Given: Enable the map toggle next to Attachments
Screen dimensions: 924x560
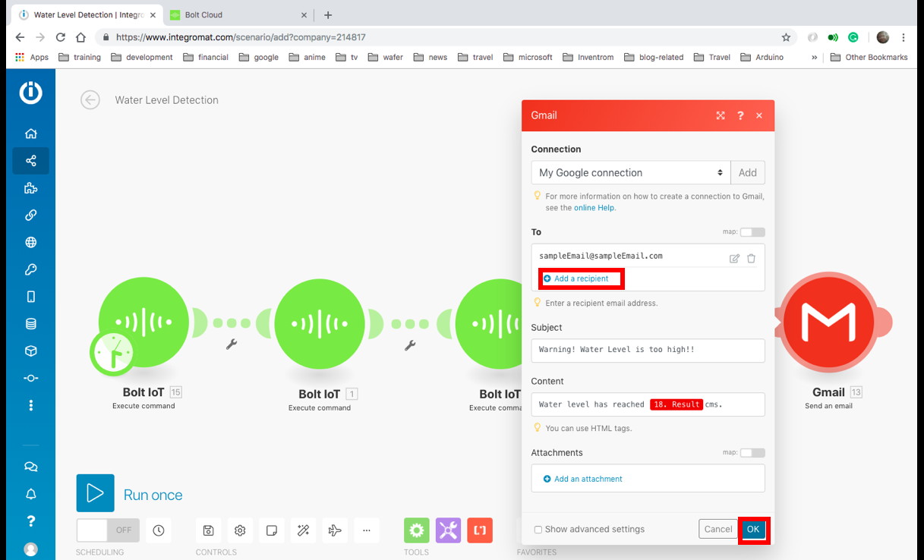Looking at the screenshot, I should pyautogui.click(x=752, y=452).
